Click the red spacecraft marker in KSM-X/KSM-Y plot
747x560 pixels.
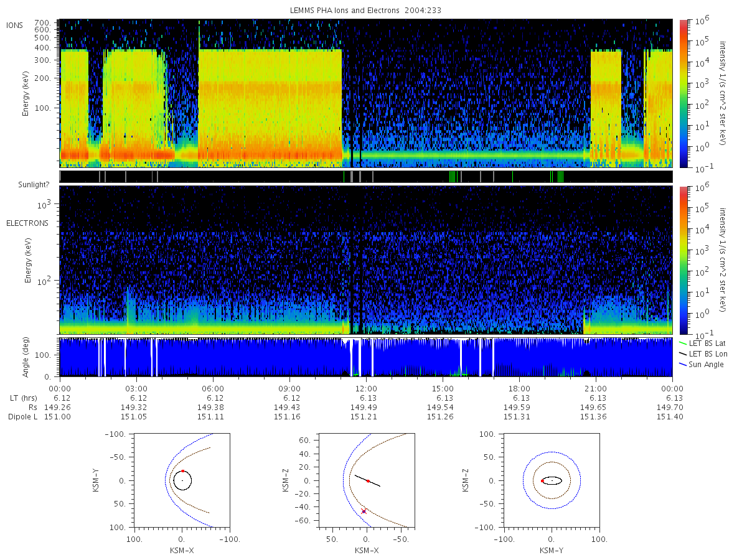[x=182, y=471]
